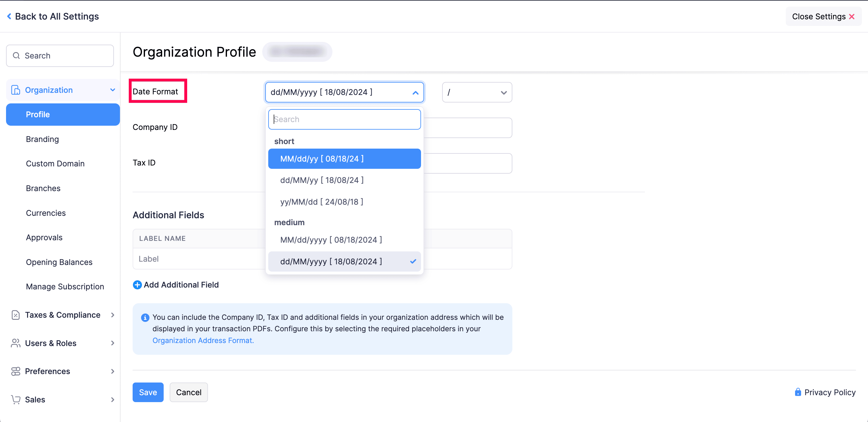Image resolution: width=868 pixels, height=422 pixels.
Task: Click the Privacy Policy lock icon
Action: click(797, 392)
